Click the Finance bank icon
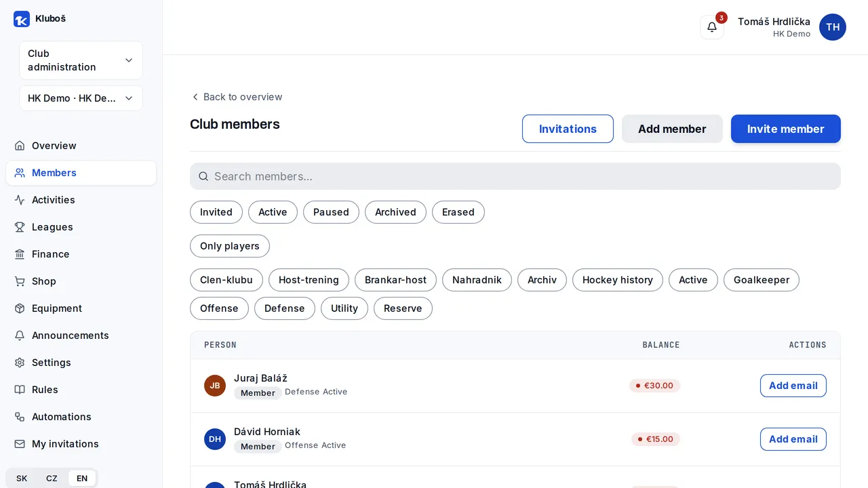Image resolution: width=868 pixels, height=488 pixels. pos(20,254)
